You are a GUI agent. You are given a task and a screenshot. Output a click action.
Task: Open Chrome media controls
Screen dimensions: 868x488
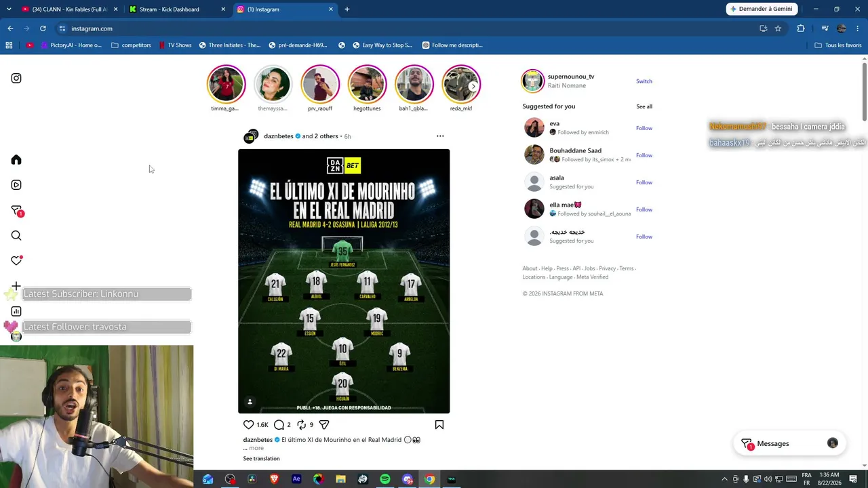pos(825,28)
